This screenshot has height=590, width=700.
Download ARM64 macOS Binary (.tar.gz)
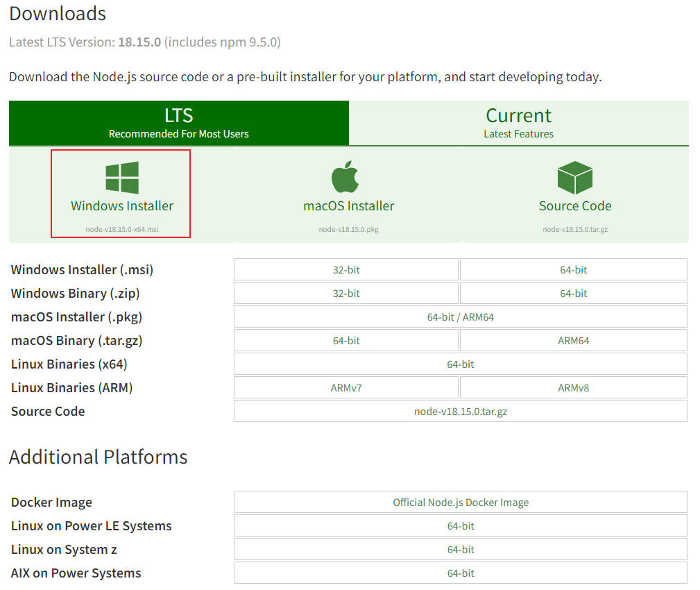pos(574,341)
